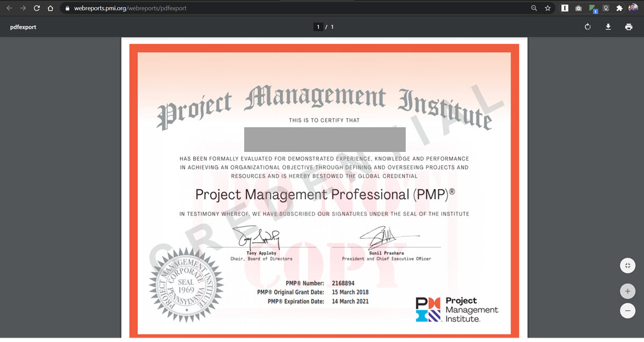
Task: View site security lock information
Action: (67, 8)
